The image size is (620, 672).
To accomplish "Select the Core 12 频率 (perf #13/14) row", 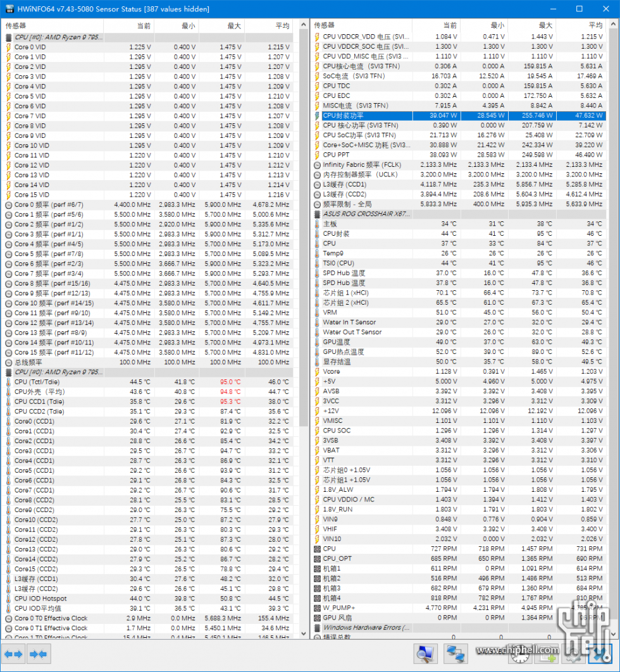I will pos(149,323).
